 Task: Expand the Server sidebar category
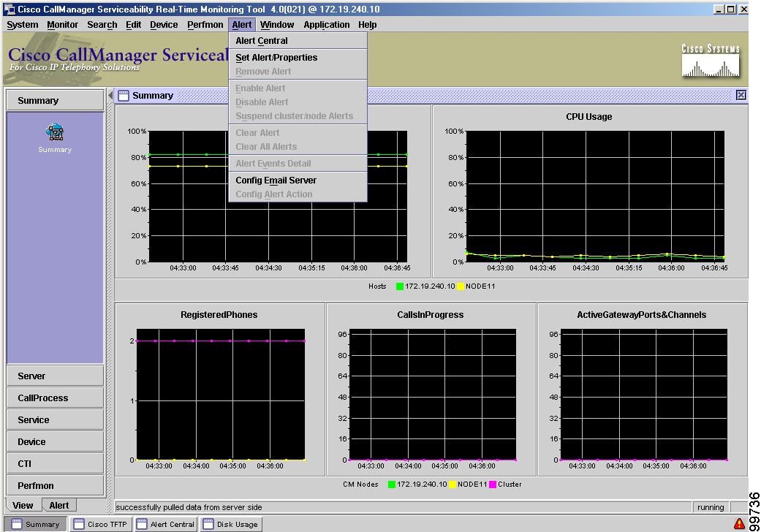point(55,376)
